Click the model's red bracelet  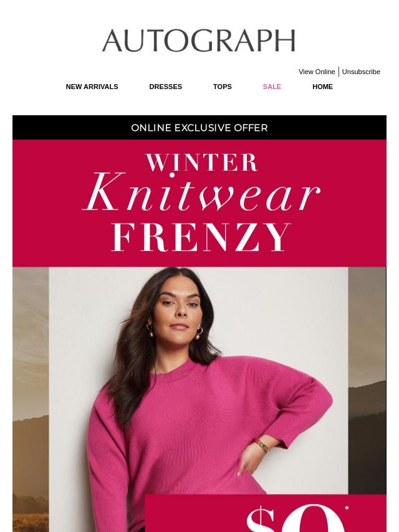click(261, 445)
